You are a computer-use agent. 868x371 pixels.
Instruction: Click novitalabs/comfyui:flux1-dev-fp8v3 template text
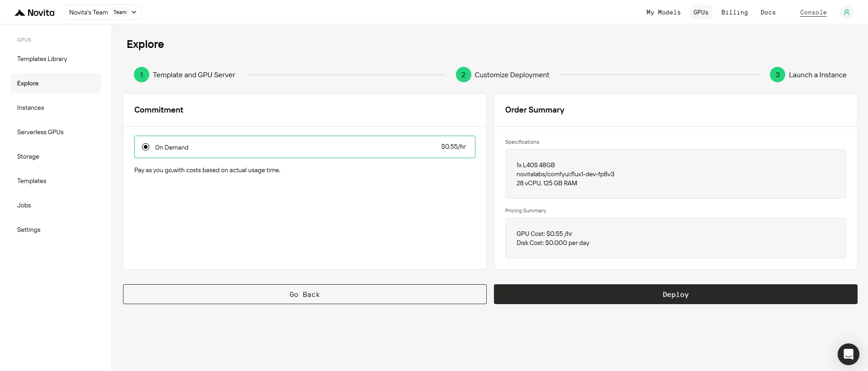pos(565,174)
